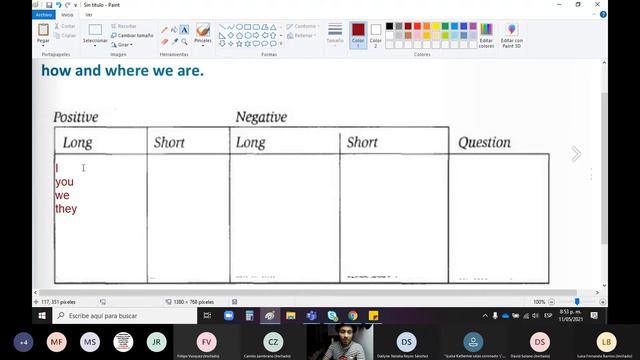Viewport: 640px width, 360px height.
Task: Click Editar colores button
Action: (486, 36)
